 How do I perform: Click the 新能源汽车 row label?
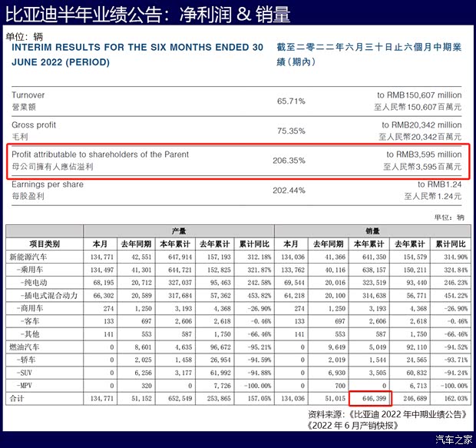pyautogui.click(x=28, y=257)
